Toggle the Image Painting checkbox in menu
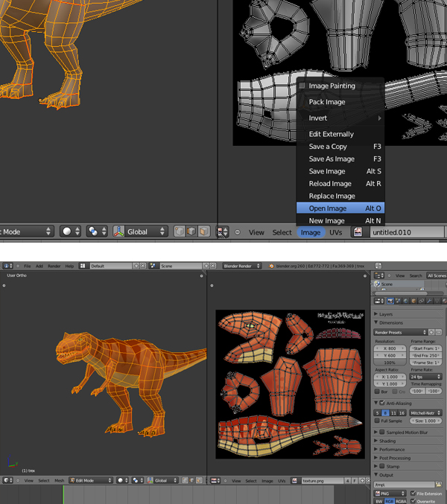This screenshot has width=447, height=504. tap(302, 86)
